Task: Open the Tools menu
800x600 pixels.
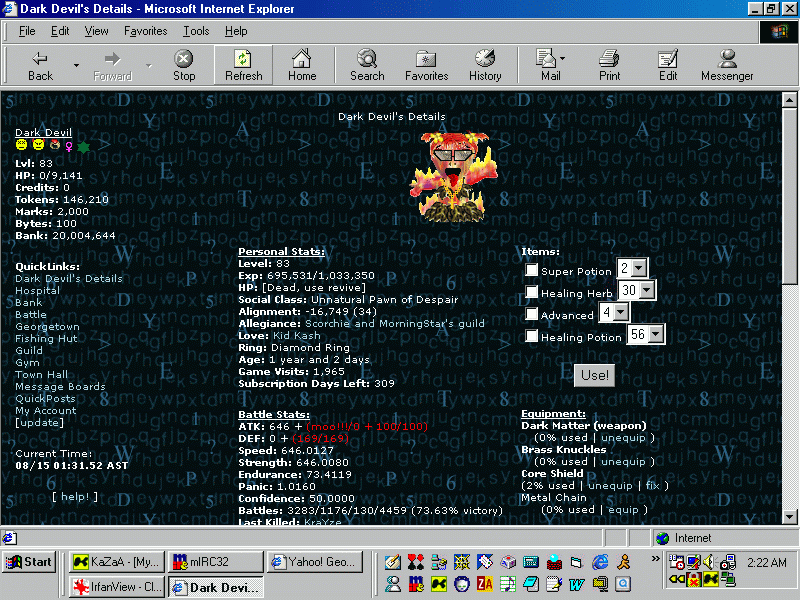Action: coord(196,31)
